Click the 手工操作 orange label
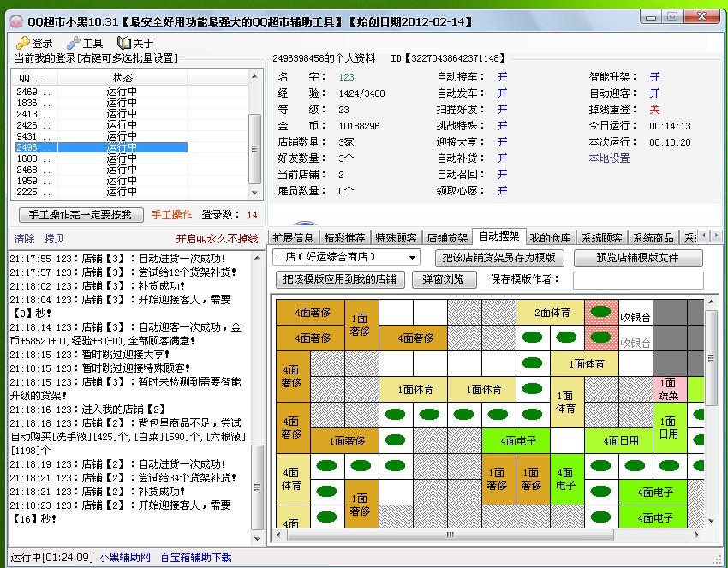 (x=171, y=215)
